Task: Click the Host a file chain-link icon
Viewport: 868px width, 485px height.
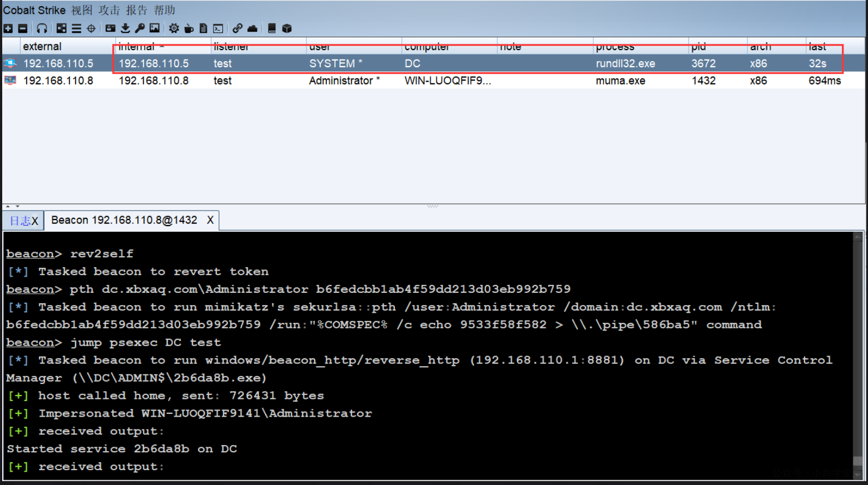Action: [237, 28]
